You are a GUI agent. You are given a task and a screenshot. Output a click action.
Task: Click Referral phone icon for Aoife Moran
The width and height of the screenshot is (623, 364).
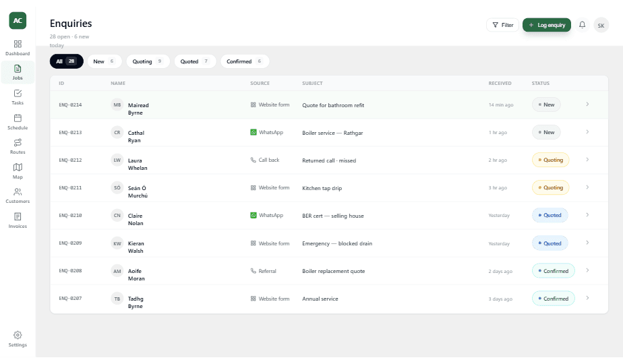coord(253,271)
